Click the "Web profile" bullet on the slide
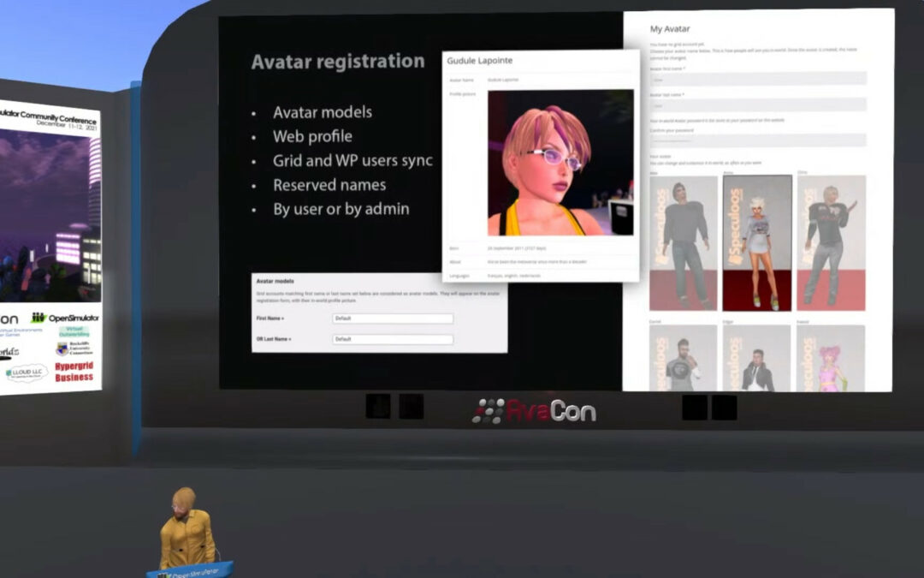Viewport: 924px width, 578px height. point(312,136)
